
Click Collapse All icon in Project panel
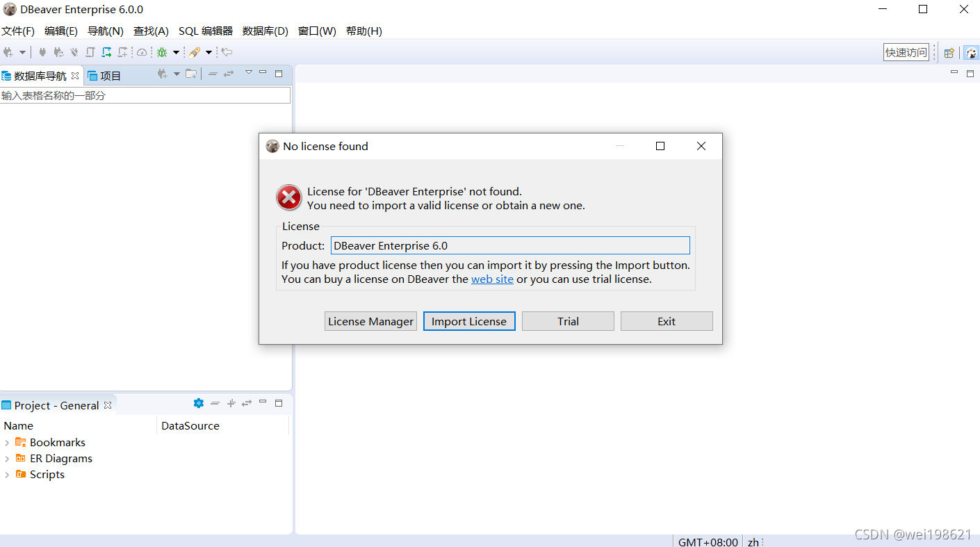(x=215, y=403)
